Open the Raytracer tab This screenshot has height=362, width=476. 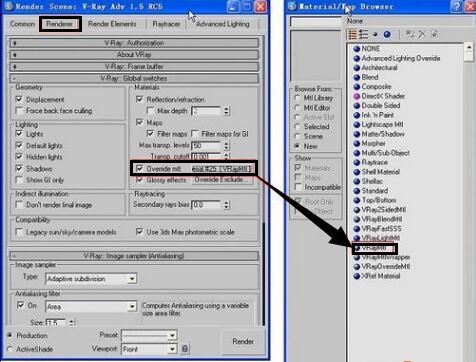pos(166,24)
